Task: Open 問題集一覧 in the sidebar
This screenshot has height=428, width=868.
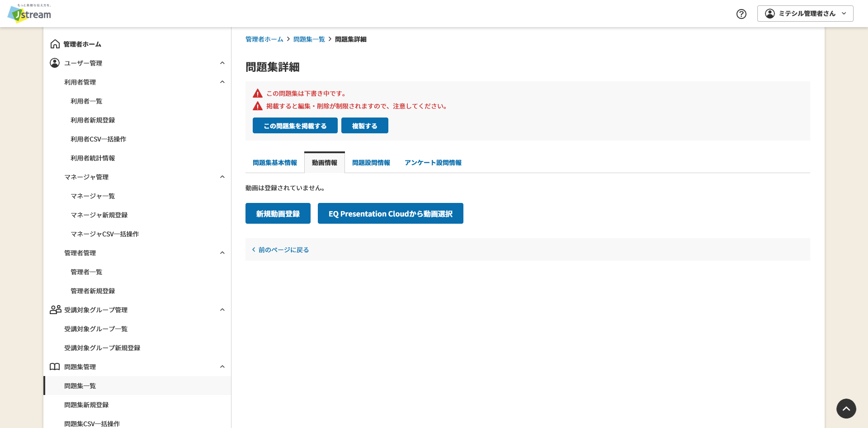Action: [x=137, y=386]
